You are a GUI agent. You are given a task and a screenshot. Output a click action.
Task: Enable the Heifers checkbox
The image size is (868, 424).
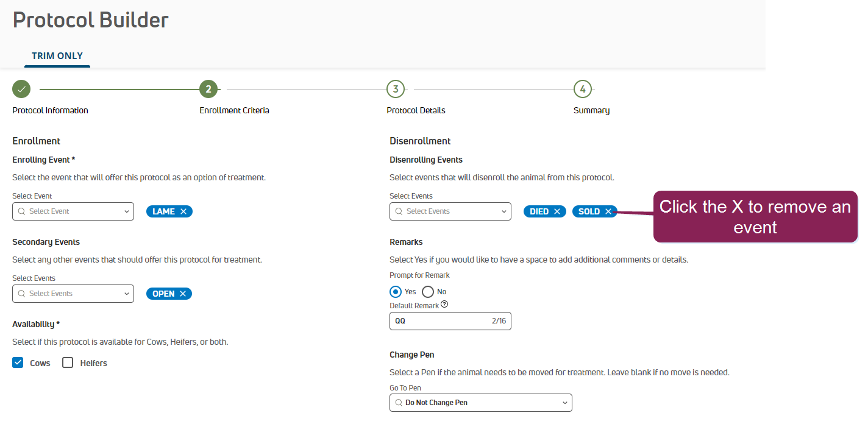[x=68, y=362]
